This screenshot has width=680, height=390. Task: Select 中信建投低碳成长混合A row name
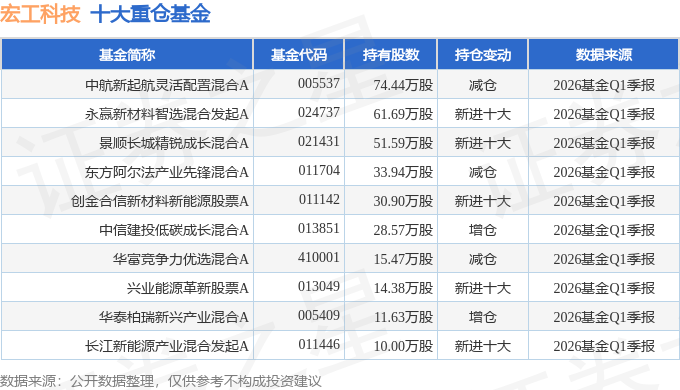tap(174, 230)
